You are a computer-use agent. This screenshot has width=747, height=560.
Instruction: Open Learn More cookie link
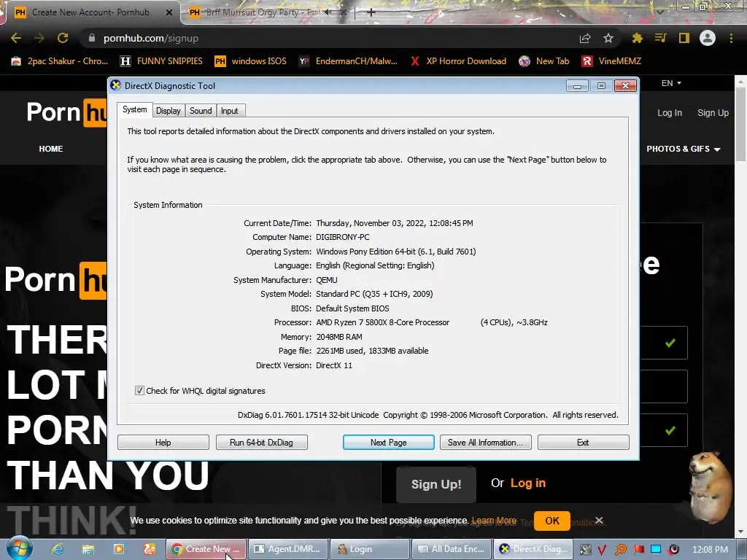(494, 521)
